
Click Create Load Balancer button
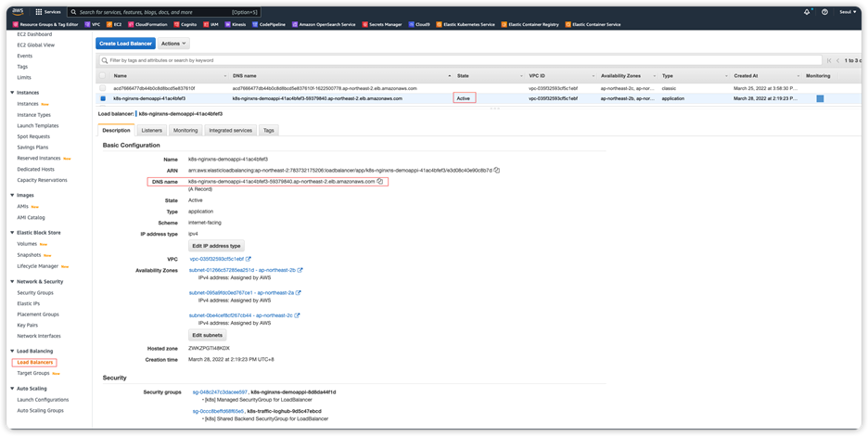coord(126,44)
